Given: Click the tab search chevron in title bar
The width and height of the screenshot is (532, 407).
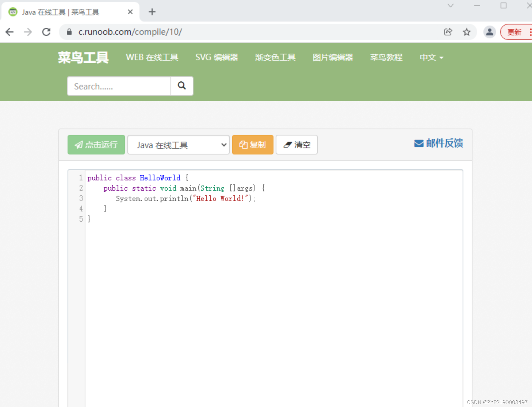Looking at the screenshot, I should tap(450, 5).
